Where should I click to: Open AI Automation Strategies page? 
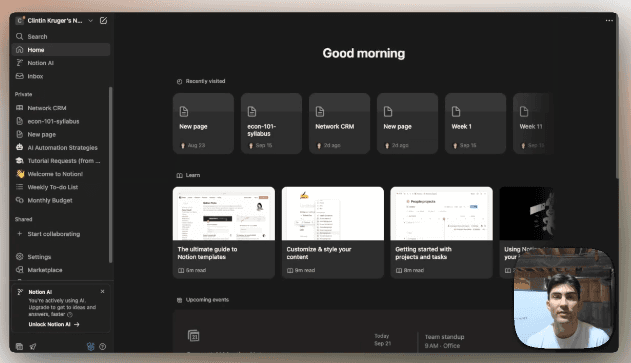61,148
